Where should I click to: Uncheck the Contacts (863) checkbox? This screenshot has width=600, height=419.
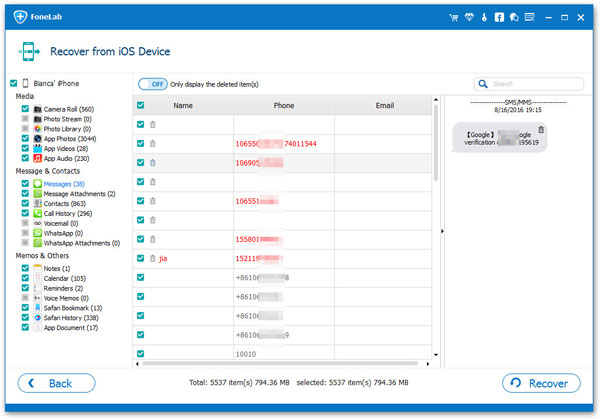(25, 203)
